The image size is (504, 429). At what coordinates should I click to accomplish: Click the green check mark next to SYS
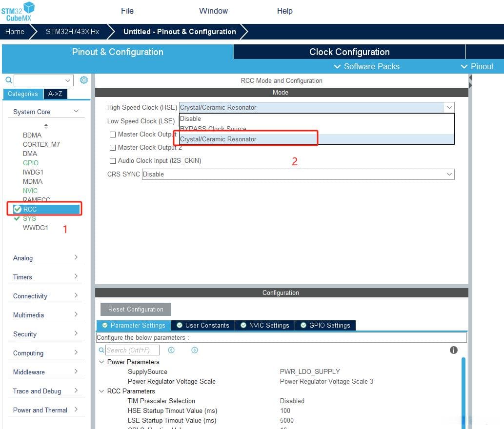tap(17, 218)
